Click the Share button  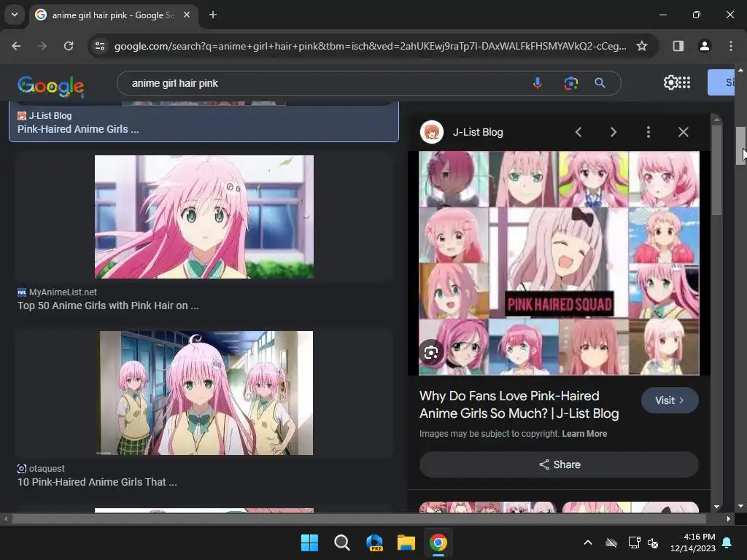tap(559, 464)
